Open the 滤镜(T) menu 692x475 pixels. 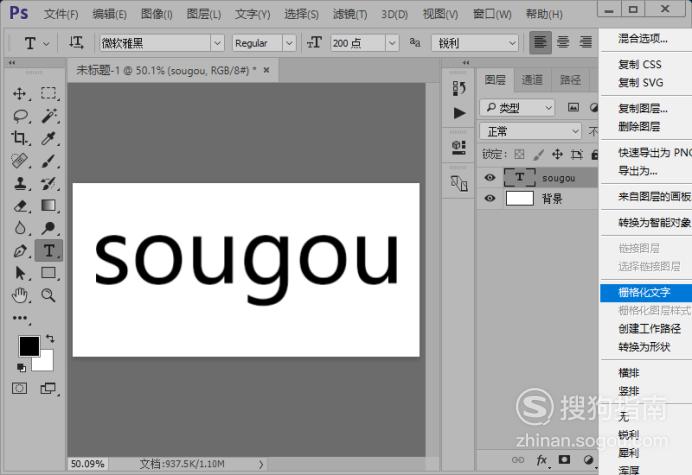click(350, 14)
